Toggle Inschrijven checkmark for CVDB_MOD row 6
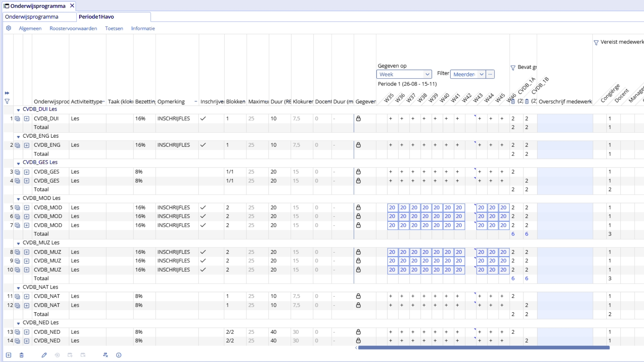The image size is (644, 362). point(203,216)
